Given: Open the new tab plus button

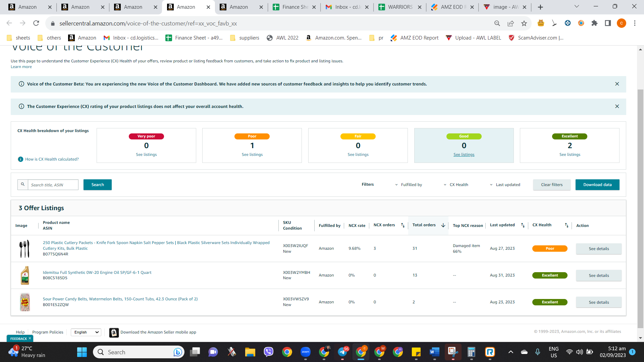Looking at the screenshot, I should [x=540, y=7].
